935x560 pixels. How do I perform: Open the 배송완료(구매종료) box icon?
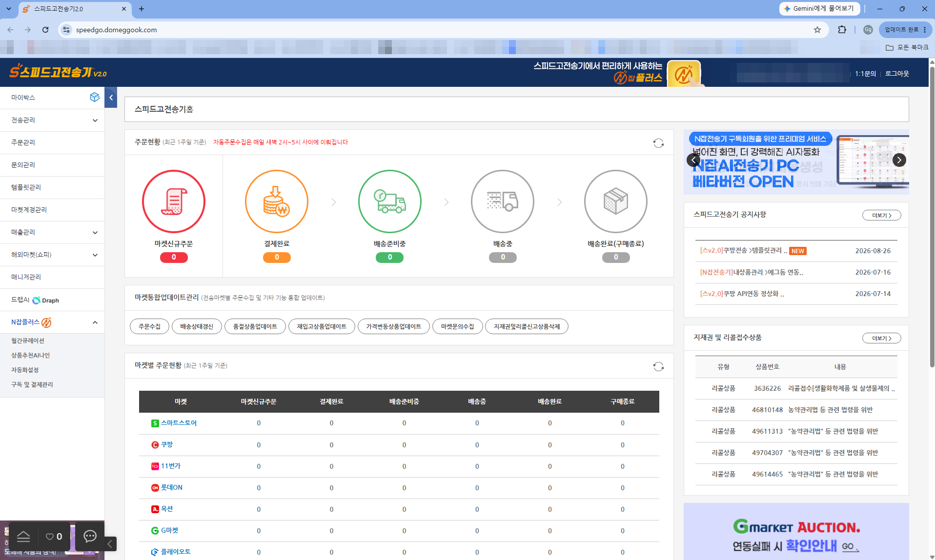(616, 201)
